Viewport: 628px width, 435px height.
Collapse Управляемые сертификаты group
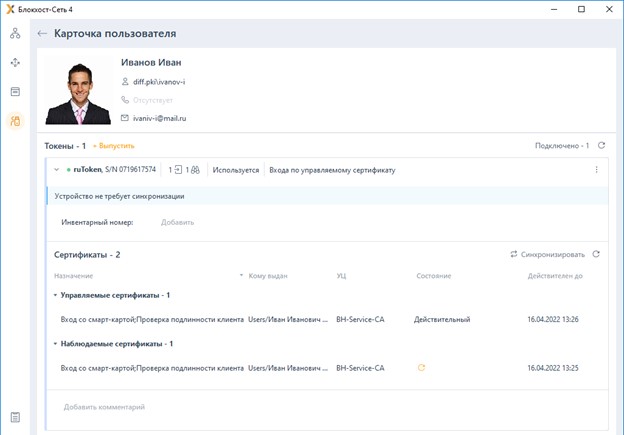point(55,295)
